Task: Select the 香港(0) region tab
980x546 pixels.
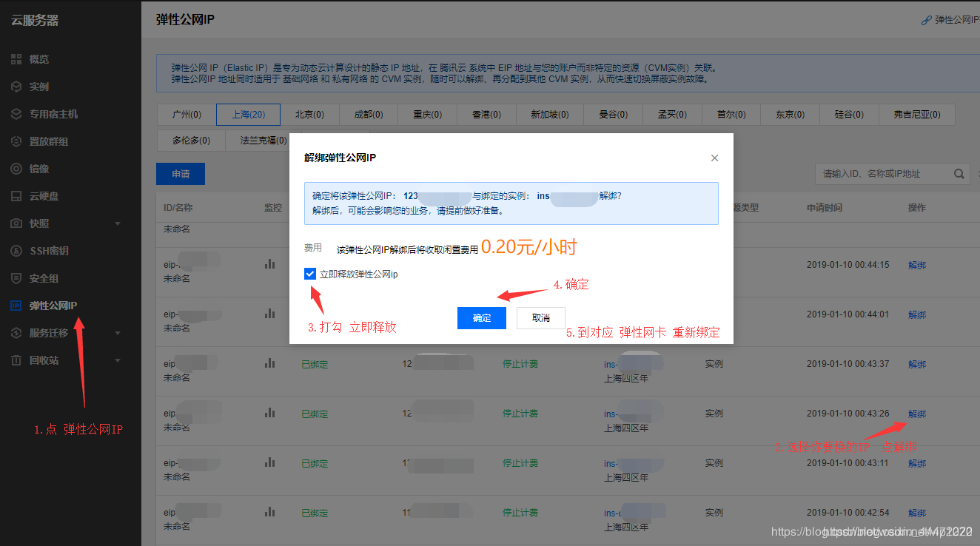Action: pyautogui.click(x=486, y=115)
